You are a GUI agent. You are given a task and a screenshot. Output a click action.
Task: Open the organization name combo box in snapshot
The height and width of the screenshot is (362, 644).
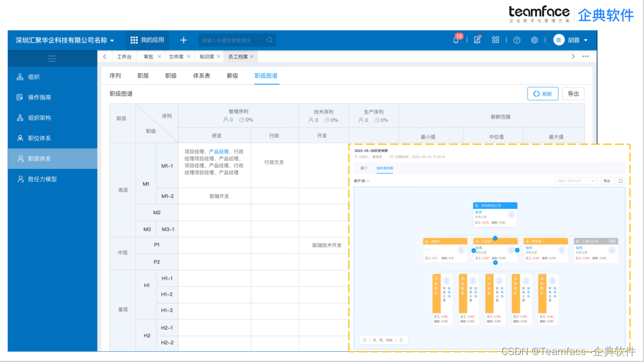tap(576, 181)
